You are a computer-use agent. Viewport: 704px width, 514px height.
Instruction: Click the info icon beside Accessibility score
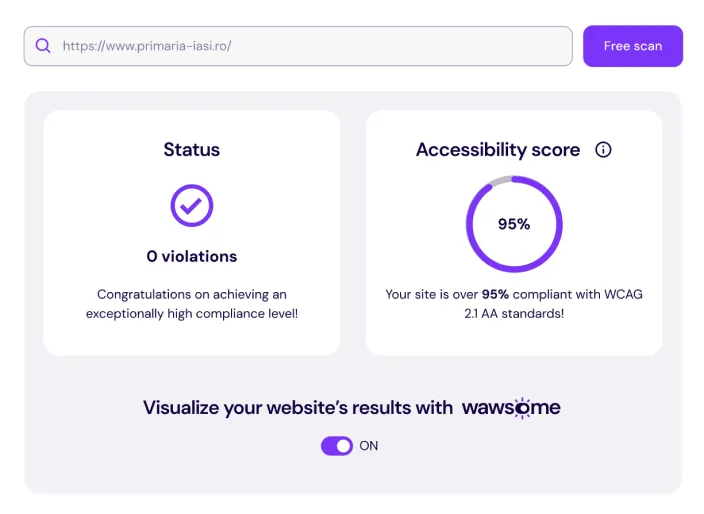tap(603, 150)
